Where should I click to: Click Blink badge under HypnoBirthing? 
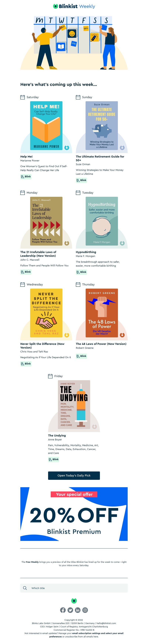pos(82,272)
